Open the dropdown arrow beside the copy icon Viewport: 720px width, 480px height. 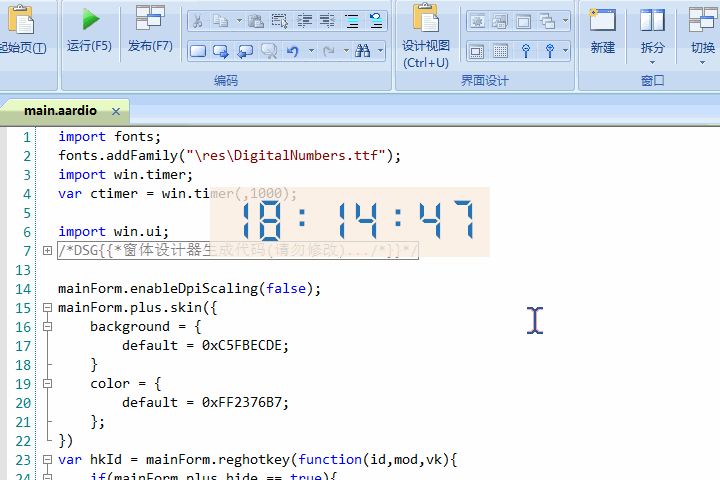point(237,20)
